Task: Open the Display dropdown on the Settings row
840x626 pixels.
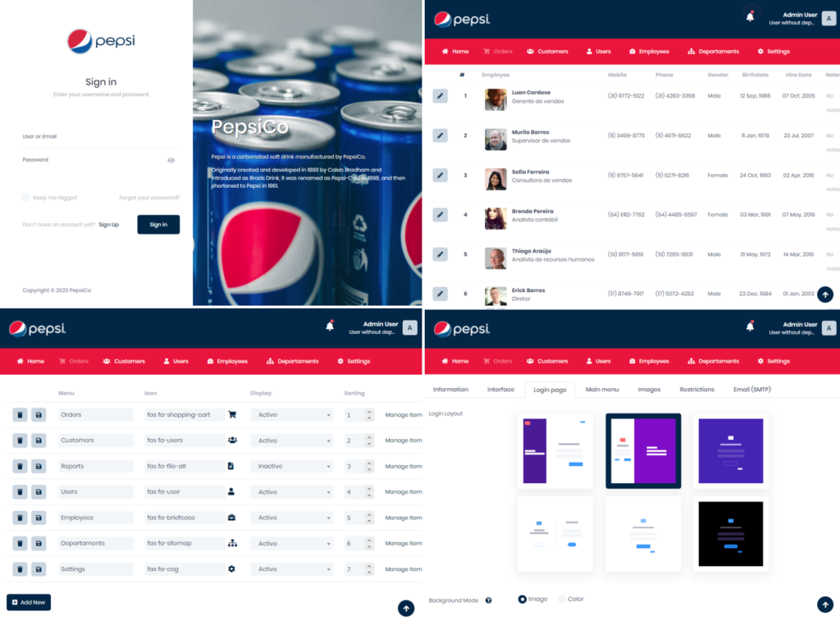Action: tap(292, 569)
